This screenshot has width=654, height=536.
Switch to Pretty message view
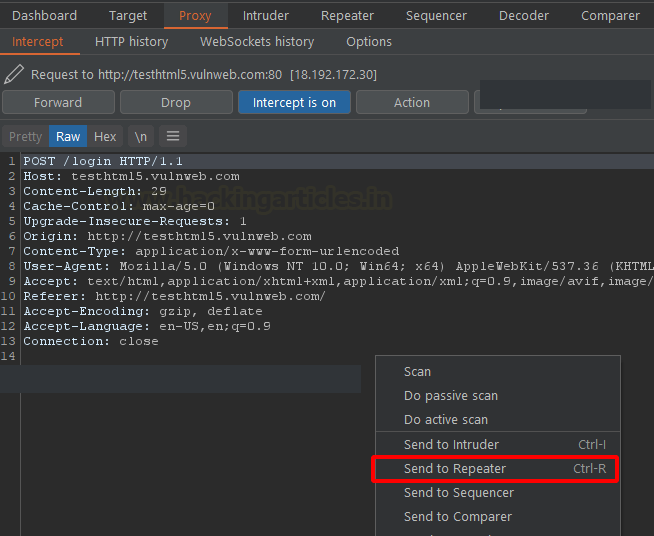25,136
